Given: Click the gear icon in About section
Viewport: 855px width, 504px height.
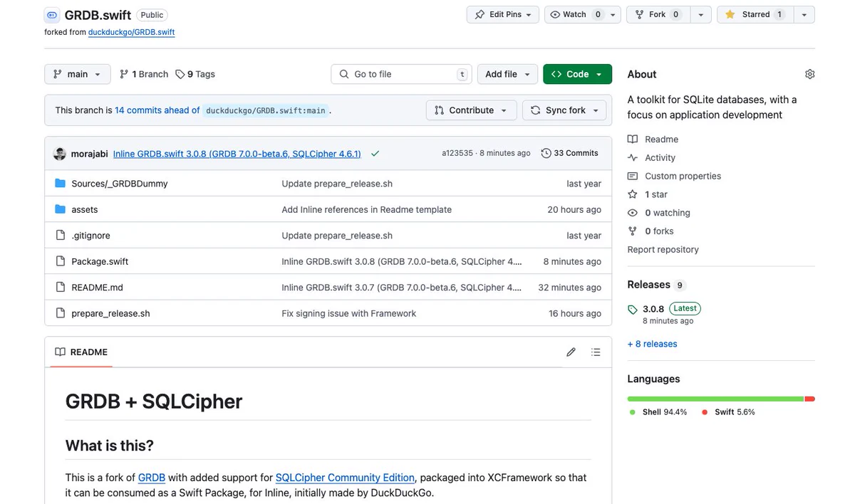Looking at the screenshot, I should click(809, 74).
